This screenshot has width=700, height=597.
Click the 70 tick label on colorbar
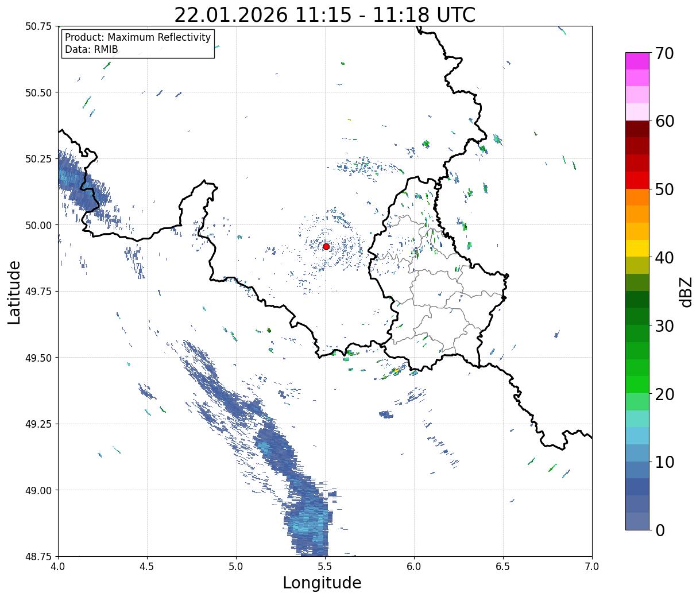(664, 53)
